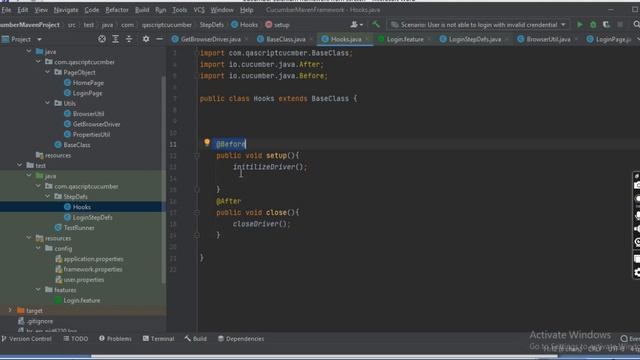Expand all nodes in Project panel
This screenshot has width=640, height=360.
pos(116,39)
